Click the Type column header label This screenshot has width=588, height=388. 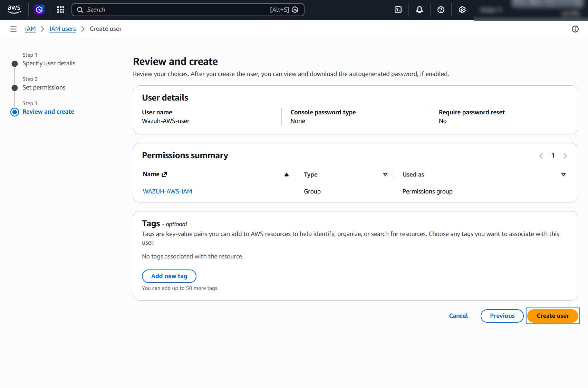(x=310, y=174)
